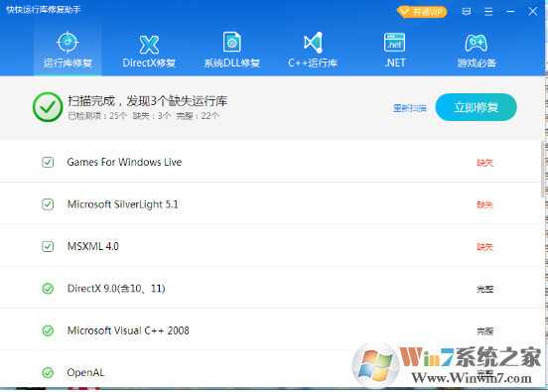Click 缺失 status of Microsoft SilverLight 5.1
The height and width of the screenshot is (392, 548).
(485, 204)
